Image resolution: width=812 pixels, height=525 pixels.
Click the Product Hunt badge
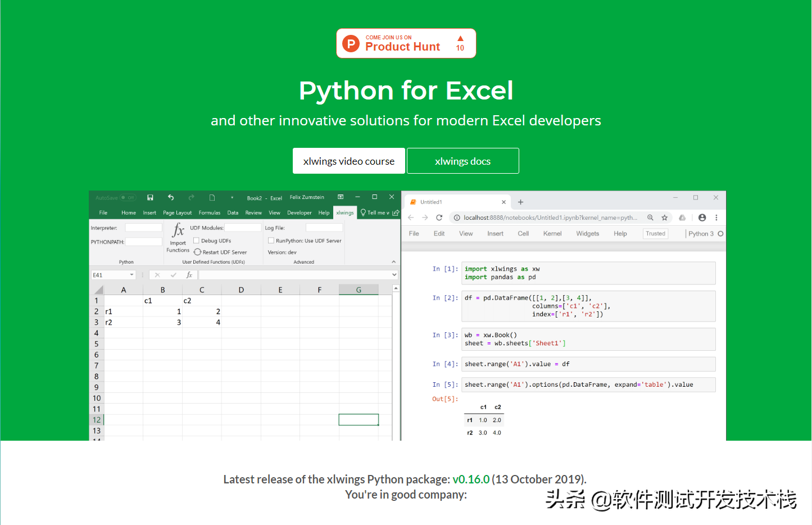point(406,43)
